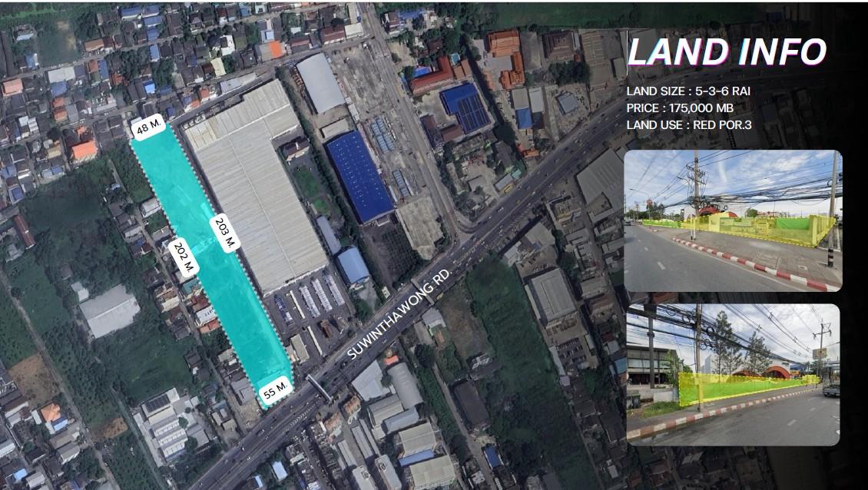
Task: Click the LAND USE : RED POR.3 text
Action: pyautogui.click(x=689, y=125)
